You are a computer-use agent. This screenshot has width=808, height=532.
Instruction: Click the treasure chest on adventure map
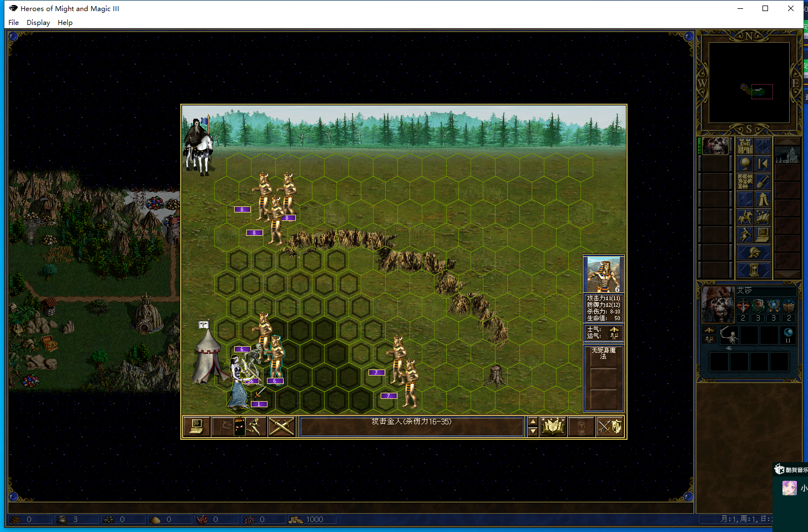49,344
